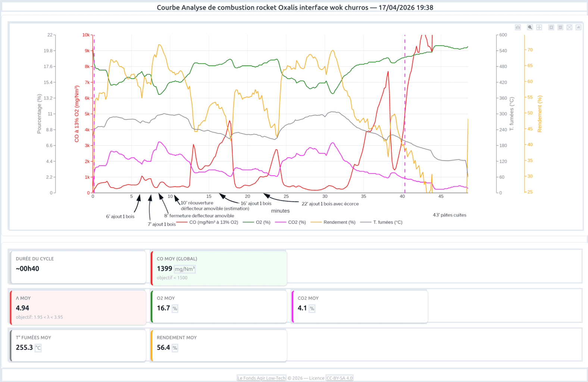This screenshot has width=588, height=382.
Task: Click the RENDEMENT MOY 56.4 card
Action: pyautogui.click(x=219, y=345)
